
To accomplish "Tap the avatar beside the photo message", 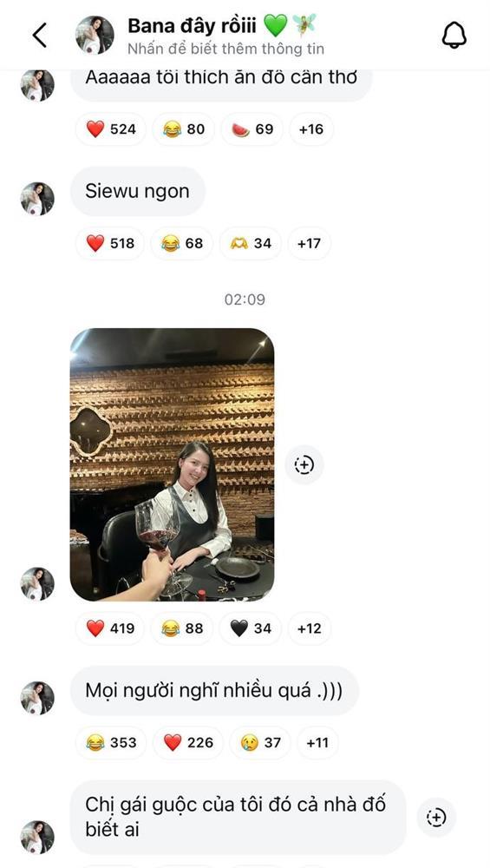I will (x=37, y=584).
